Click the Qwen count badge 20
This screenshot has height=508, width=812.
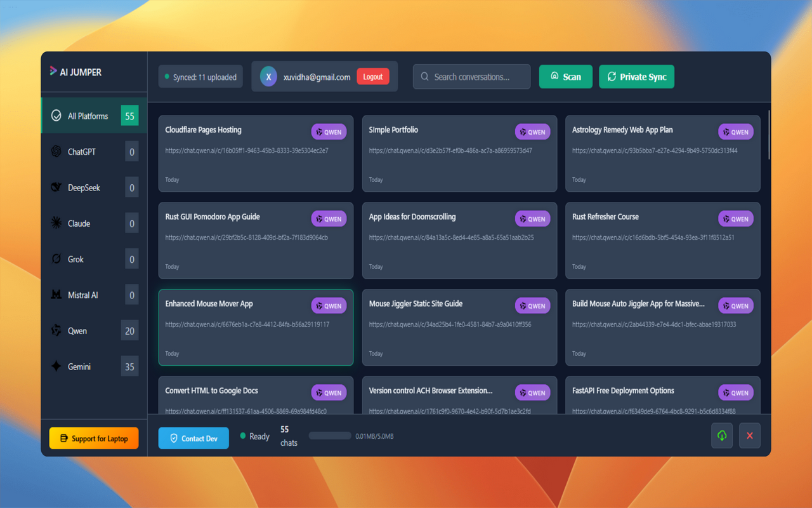pyautogui.click(x=129, y=331)
